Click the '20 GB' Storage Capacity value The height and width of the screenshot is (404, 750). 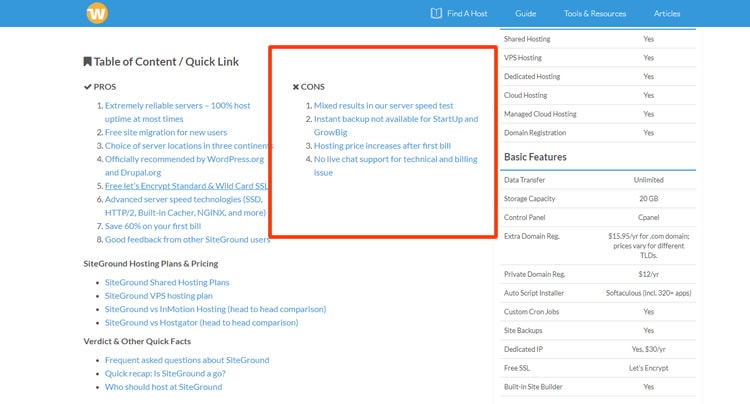(648, 198)
